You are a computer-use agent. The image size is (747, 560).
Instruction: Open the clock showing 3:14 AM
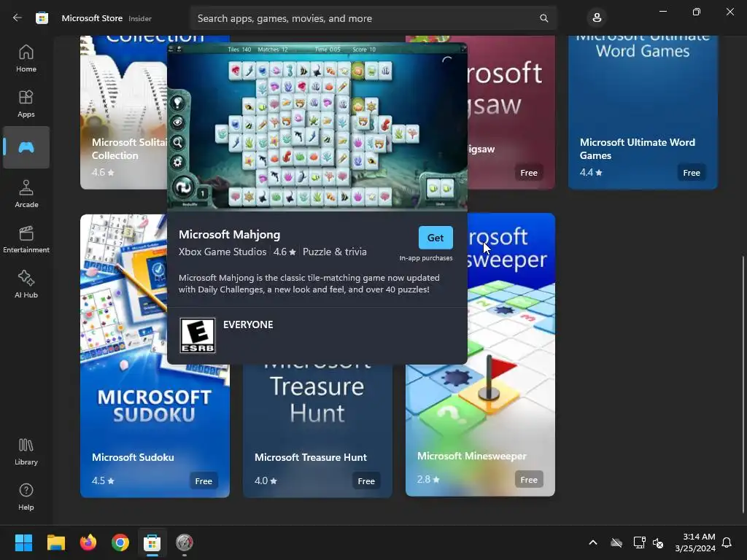(x=695, y=542)
